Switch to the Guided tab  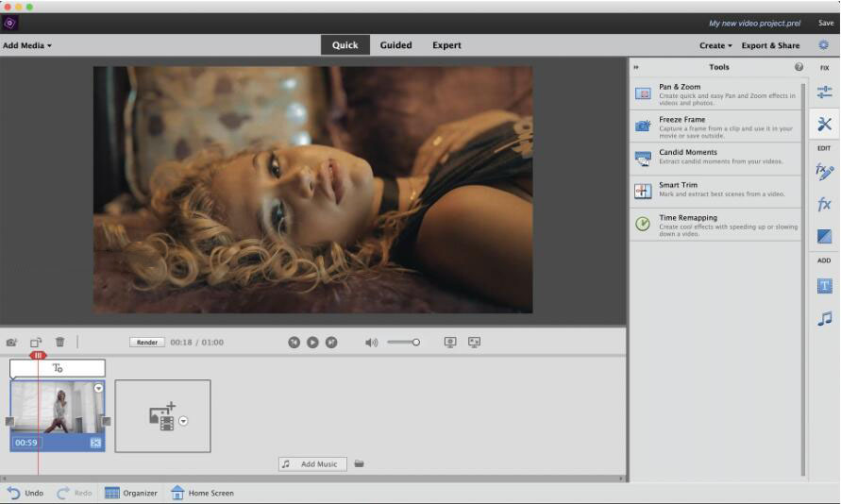pos(395,45)
